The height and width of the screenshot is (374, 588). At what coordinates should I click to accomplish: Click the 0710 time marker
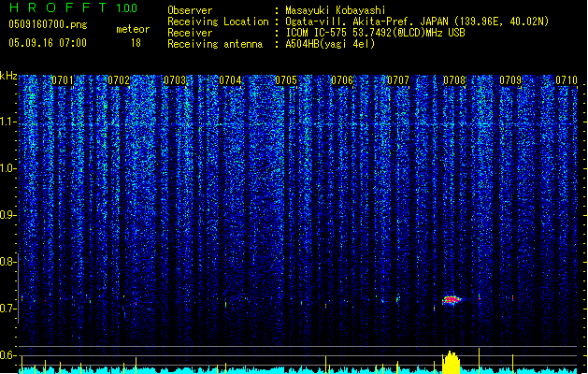(x=566, y=80)
